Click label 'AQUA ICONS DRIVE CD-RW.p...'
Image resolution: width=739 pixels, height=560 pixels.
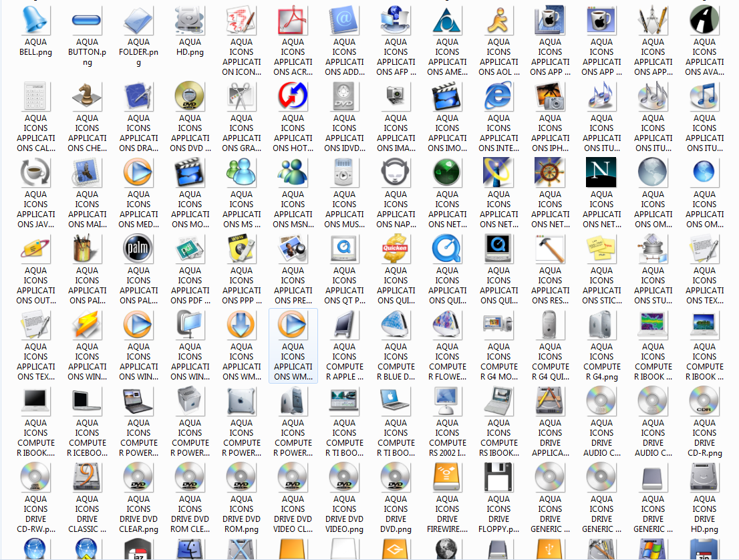coord(35,514)
